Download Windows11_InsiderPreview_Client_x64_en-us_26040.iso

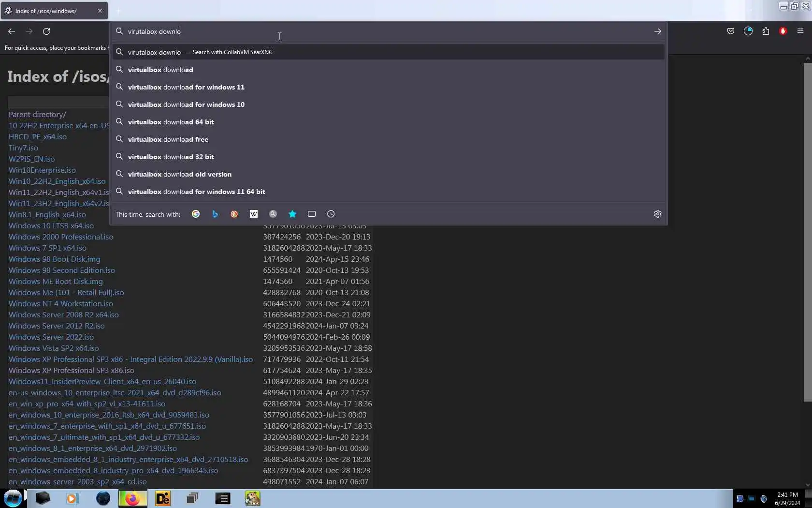coord(102,382)
